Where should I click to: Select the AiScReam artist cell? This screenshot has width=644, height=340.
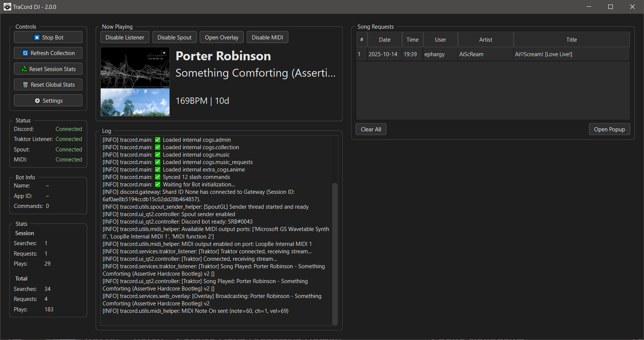coord(486,54)
